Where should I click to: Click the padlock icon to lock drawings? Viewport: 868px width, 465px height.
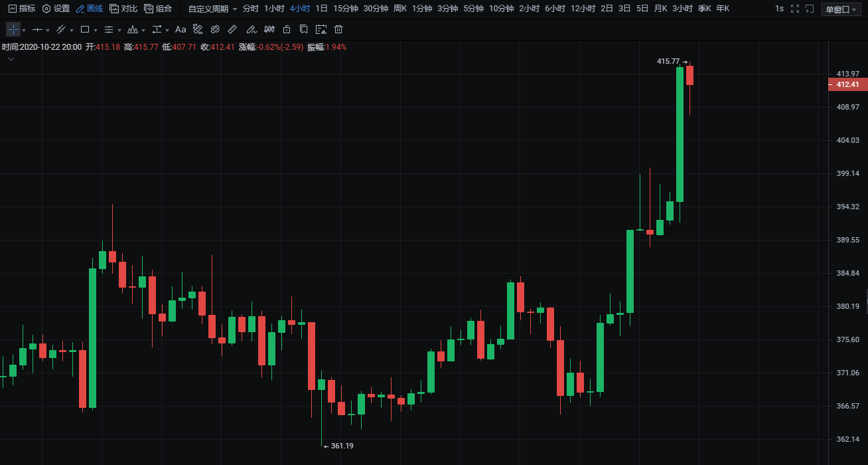click(287, 30)
